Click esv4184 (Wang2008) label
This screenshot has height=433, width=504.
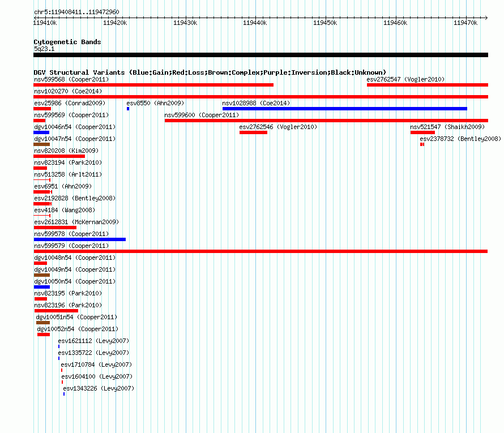click(x=65, y=210)
